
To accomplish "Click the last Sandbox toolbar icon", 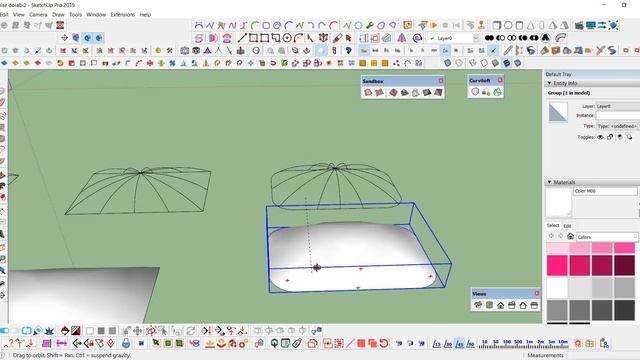I will (x=438, y=93).
